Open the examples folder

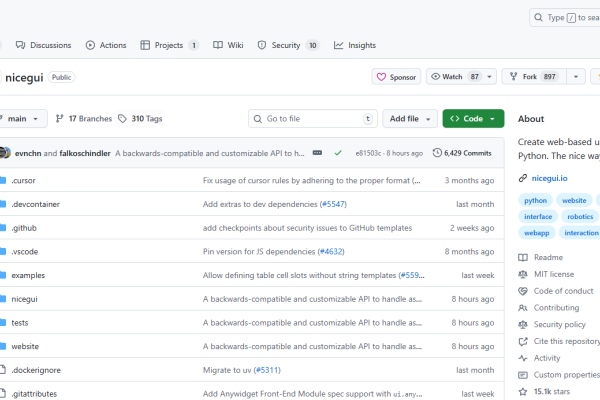pos(28,275)
